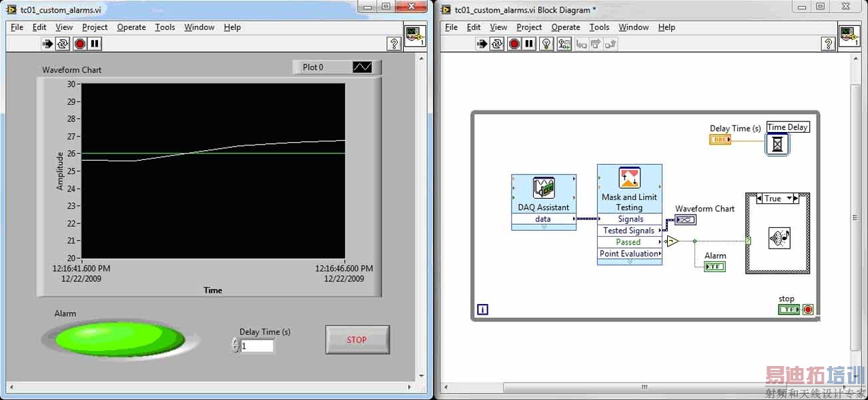Click Block Diagram horizontal scrollbar thumb
Image resolution: width=868 pixels, height=400 pixels.
coord(644,387)
